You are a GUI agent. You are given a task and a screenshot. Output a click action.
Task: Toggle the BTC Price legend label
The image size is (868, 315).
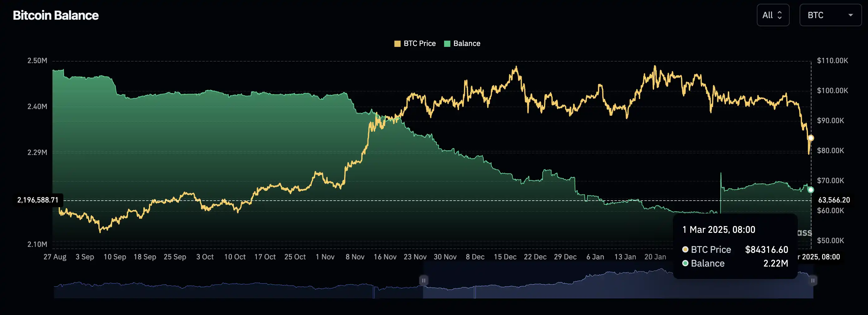(x=420, y=43)
